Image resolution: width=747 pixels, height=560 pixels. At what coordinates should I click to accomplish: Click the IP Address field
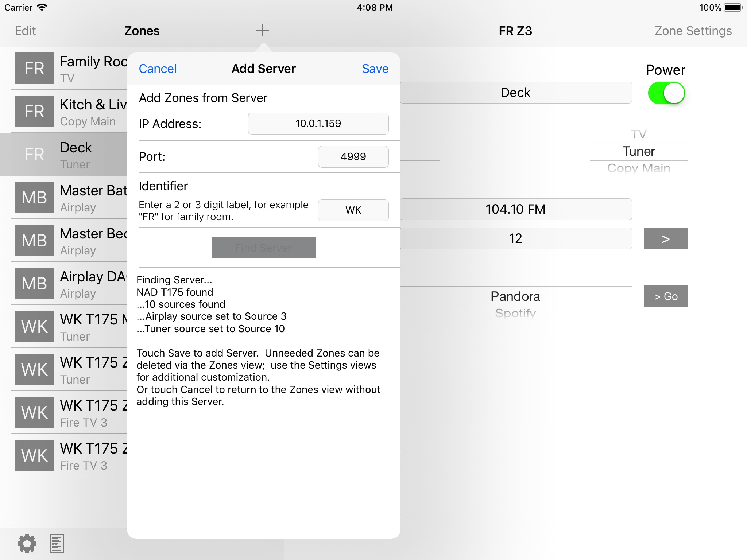coord(318,124)
